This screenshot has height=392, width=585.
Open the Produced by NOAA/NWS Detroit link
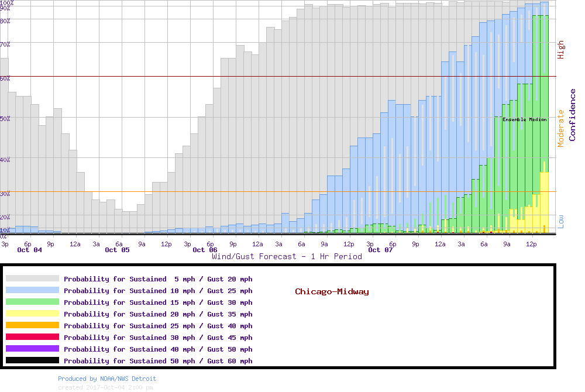pos(107,379)
